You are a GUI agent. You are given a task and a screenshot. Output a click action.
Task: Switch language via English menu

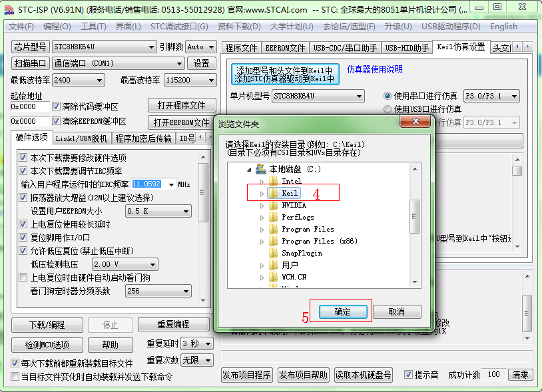tap(503, 27)
